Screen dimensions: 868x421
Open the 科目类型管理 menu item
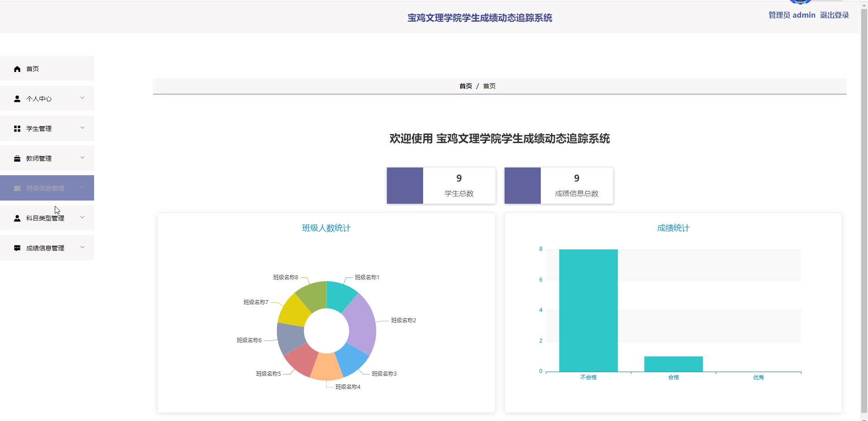pos(45,218)
